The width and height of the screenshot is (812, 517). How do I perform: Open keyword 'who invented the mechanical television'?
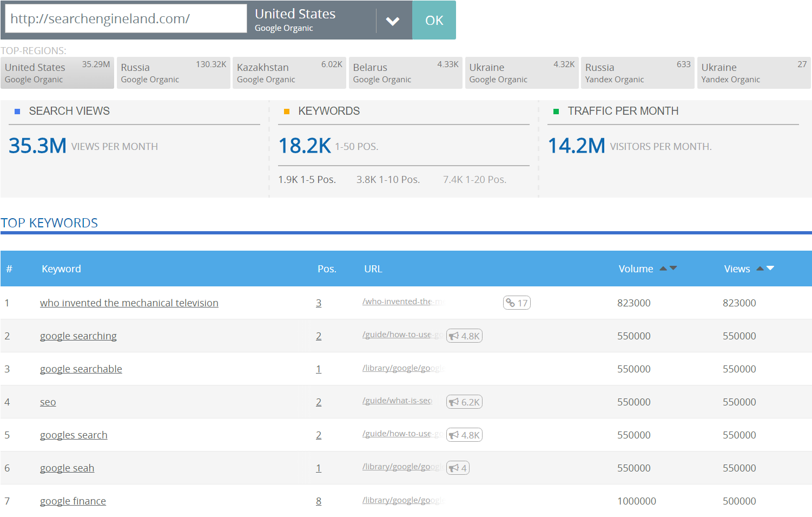[129, 303]
